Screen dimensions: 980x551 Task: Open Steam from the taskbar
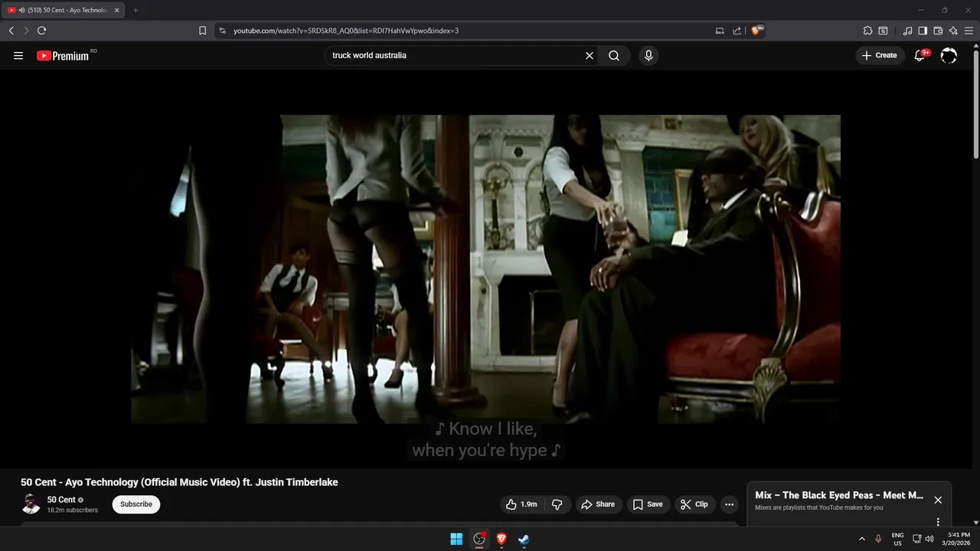click(x=524, y=539)
